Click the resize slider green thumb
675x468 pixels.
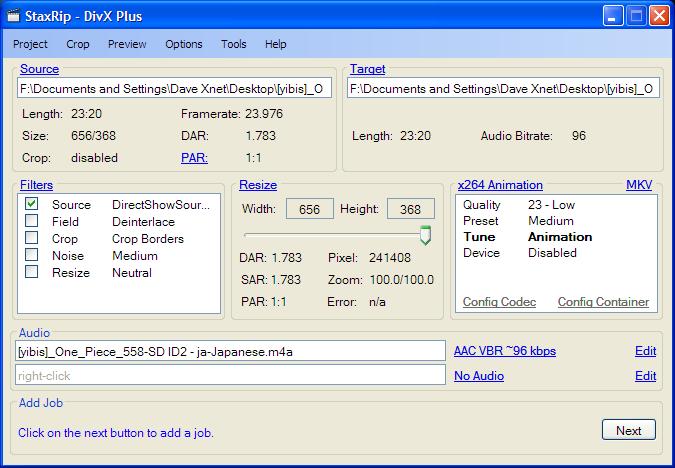point(425,235)
